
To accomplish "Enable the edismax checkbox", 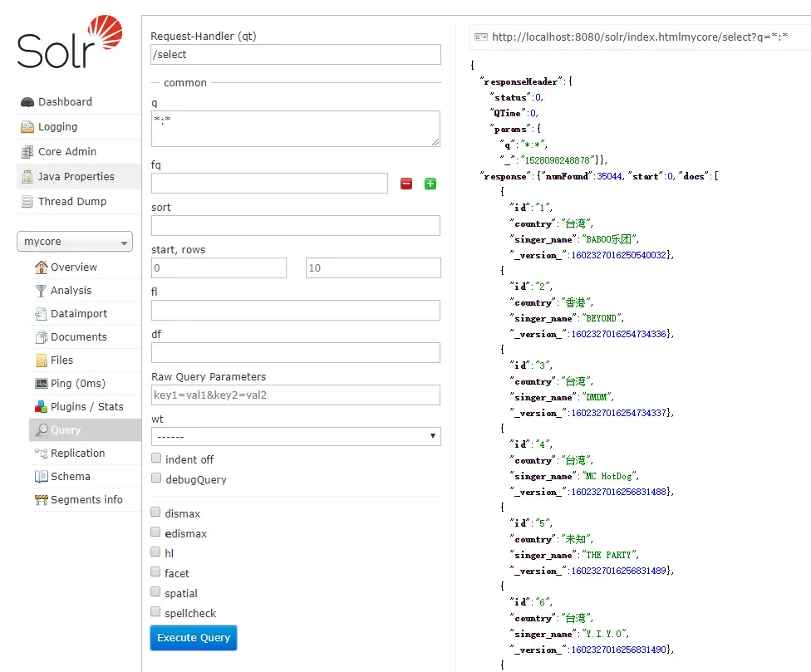I will tap(155, 532).
